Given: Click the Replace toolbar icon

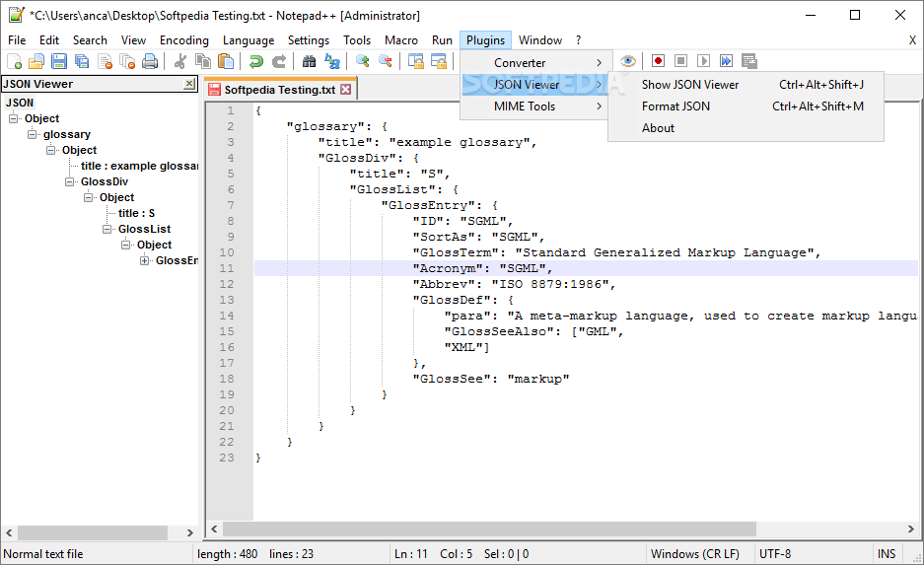Looking at the screenshot, I should (331, 61).
